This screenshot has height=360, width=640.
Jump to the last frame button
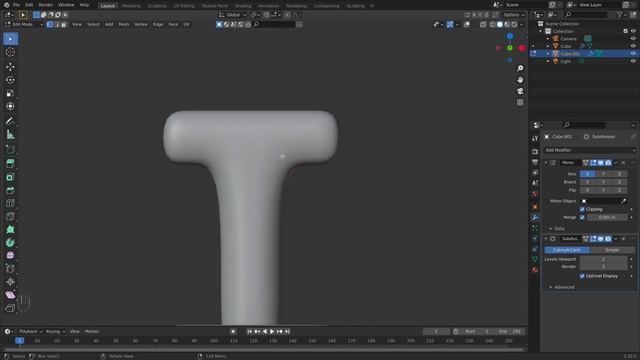[x=287, y=332]
